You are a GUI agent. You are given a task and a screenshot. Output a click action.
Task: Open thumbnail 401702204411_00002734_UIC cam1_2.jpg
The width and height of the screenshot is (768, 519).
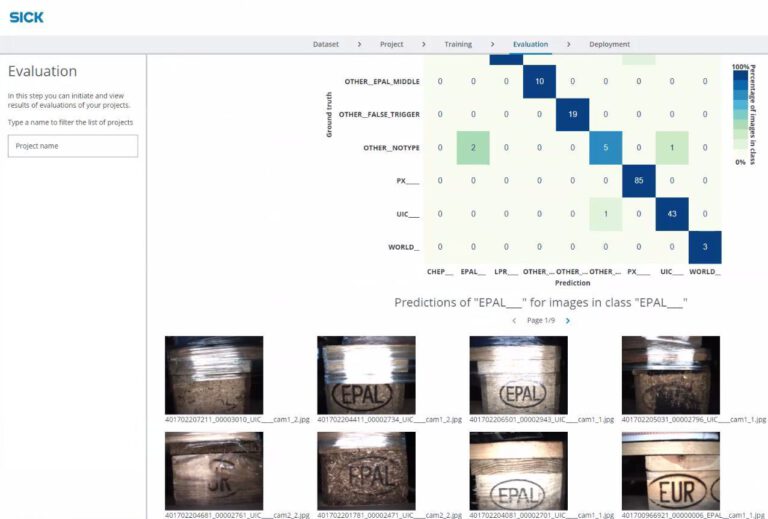[x=366, y=375]
